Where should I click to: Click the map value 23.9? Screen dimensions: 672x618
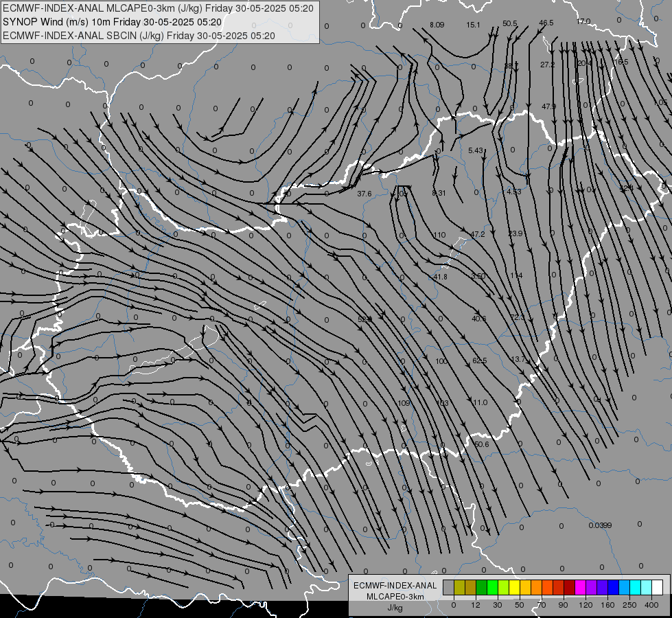[515, 233]
